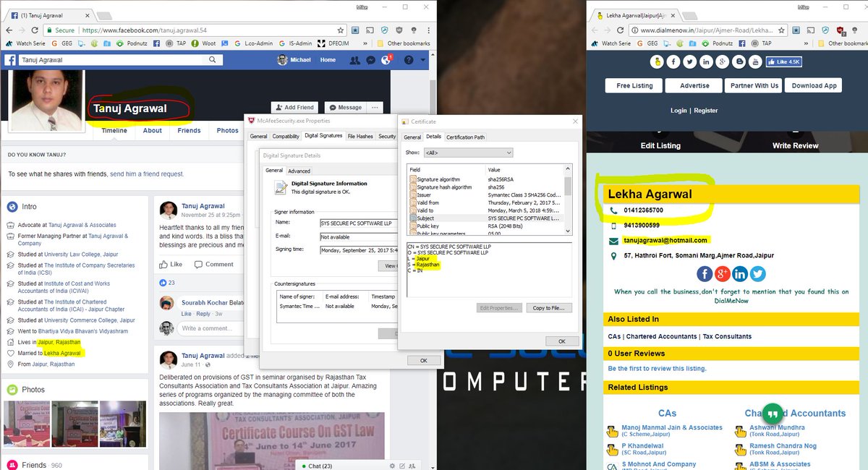The image size is (868, 470).
Task: Switch to File Hashes tab in Properties
Action: (x=360, y=136)
